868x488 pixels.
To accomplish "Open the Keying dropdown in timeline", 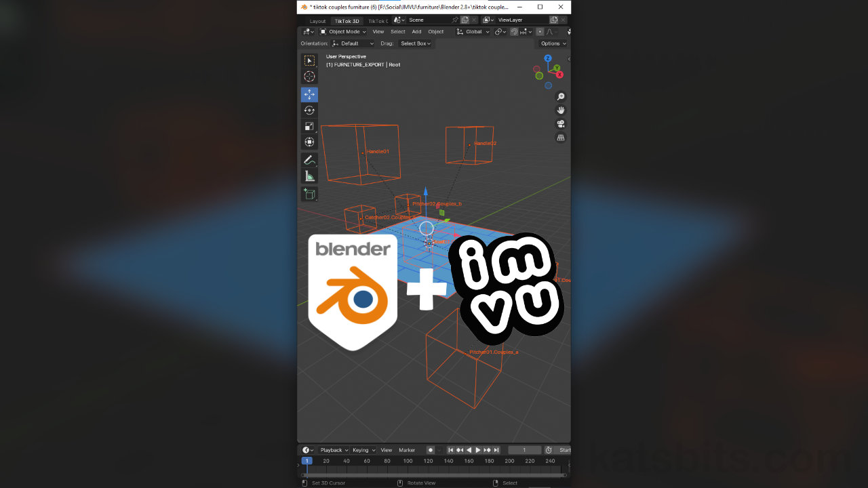I will point(363,450).
